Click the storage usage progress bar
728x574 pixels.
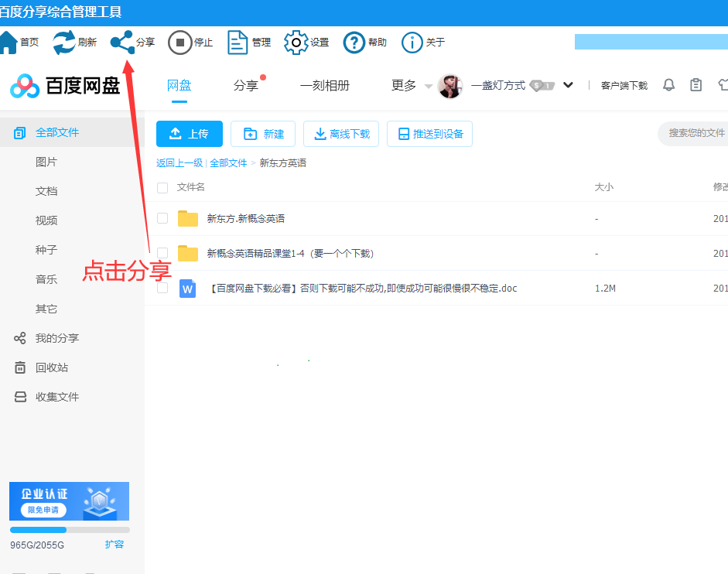click(70, 530)
